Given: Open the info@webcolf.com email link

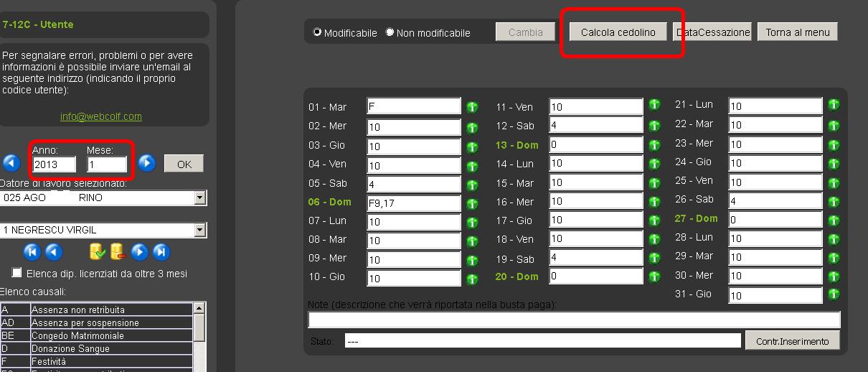Looking at the screenshot, I should click(101, 116).
